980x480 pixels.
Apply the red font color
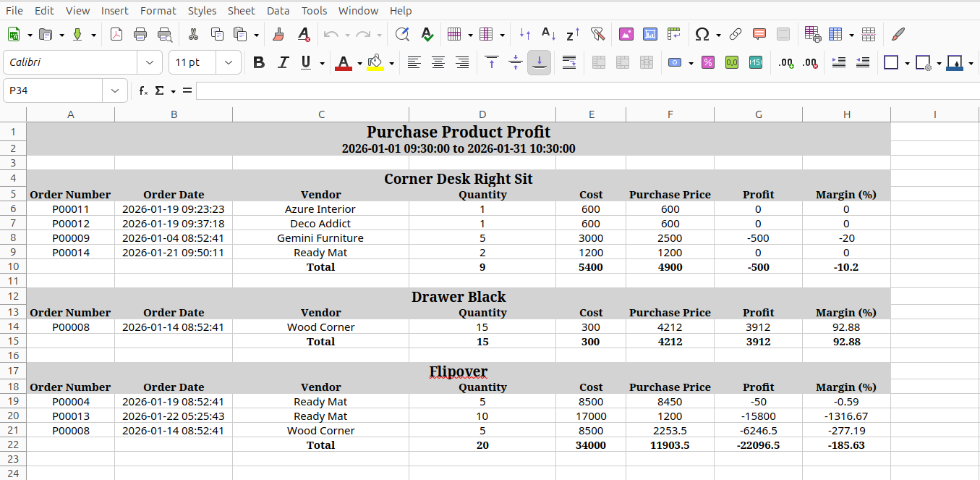(344, 62)
